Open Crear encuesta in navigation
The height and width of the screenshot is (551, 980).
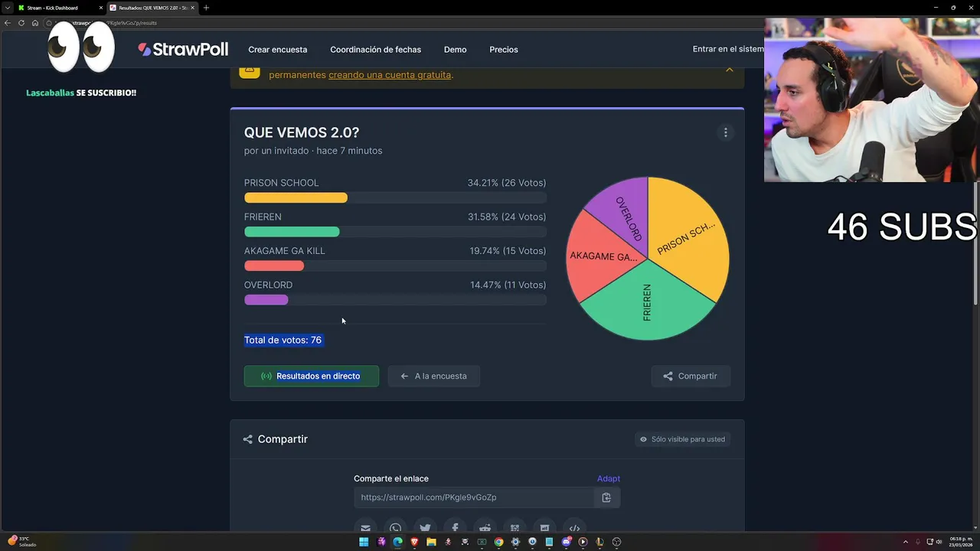[278, 50]
